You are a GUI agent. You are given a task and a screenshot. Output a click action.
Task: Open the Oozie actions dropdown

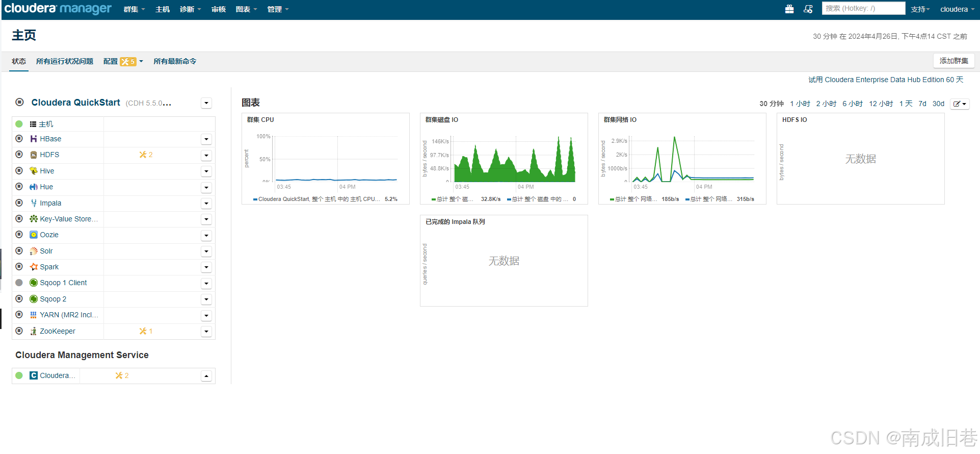coord(206,235)
